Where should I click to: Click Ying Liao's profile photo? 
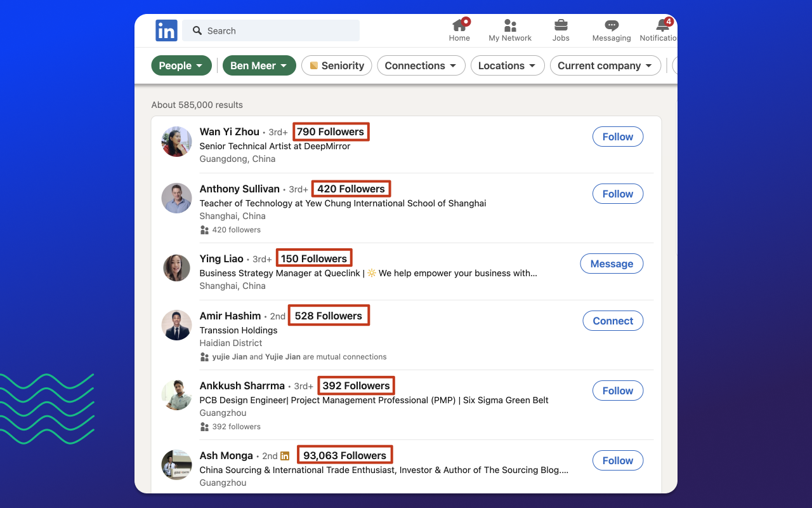coord(176,268)
